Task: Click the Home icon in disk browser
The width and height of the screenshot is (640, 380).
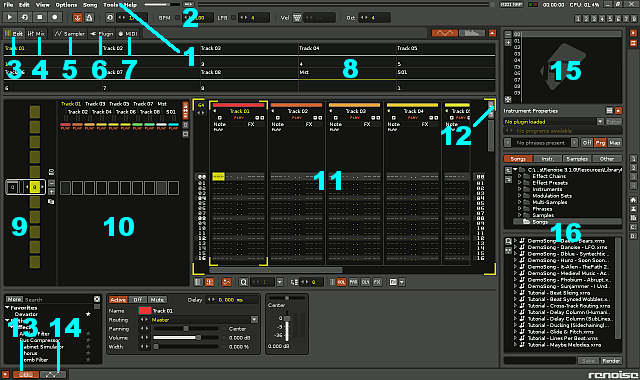Action: (x=633, y=200)
